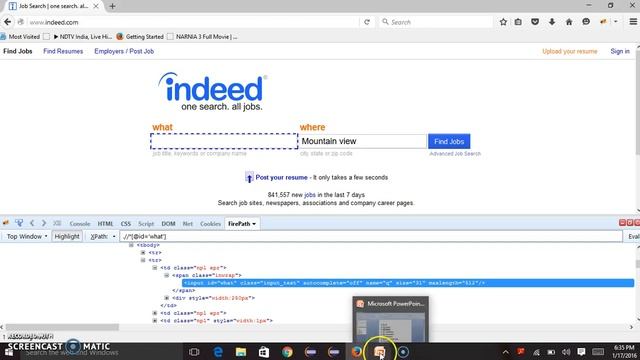Reload the page with the refresh icon
This screenshot has height=360, width=640.
367,22
